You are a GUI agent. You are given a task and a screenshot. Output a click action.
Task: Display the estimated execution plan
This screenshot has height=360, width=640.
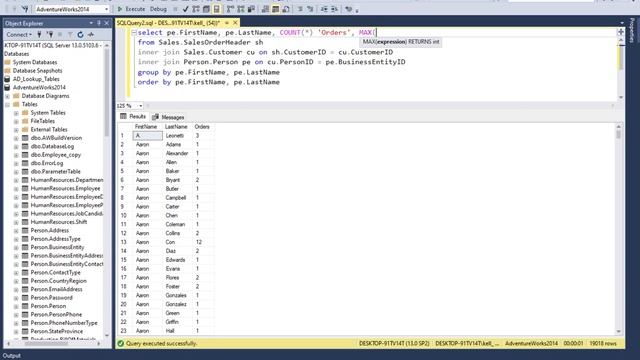click(196, 9)
